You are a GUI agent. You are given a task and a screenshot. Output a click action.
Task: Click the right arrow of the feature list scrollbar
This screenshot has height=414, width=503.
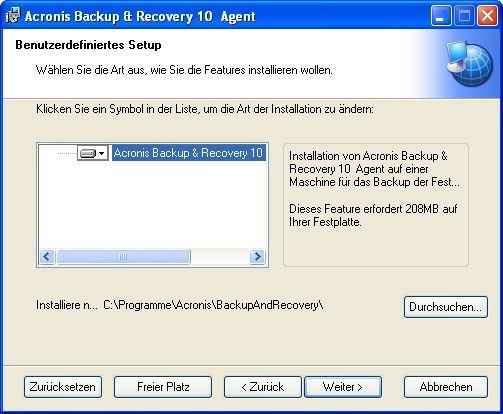pyautogui.click(x=257, y=257)
